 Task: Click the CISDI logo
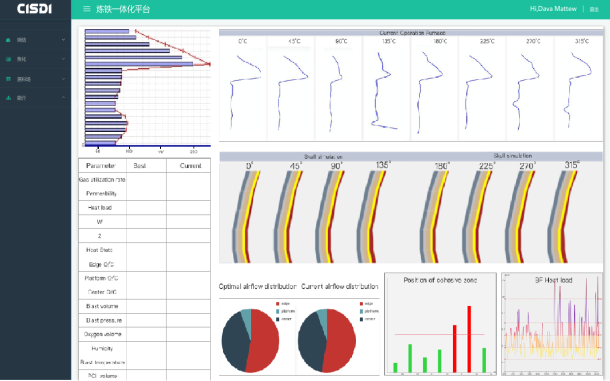point(35,9)
